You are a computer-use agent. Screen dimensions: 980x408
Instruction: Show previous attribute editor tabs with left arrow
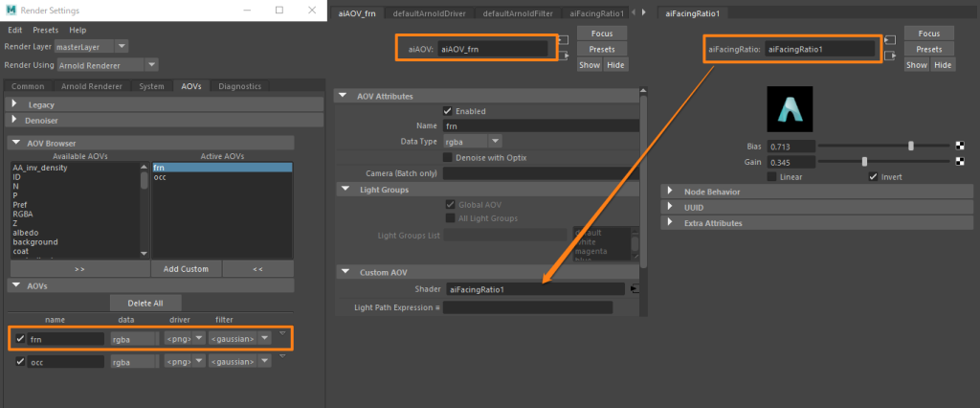click(x=634, y=12)
